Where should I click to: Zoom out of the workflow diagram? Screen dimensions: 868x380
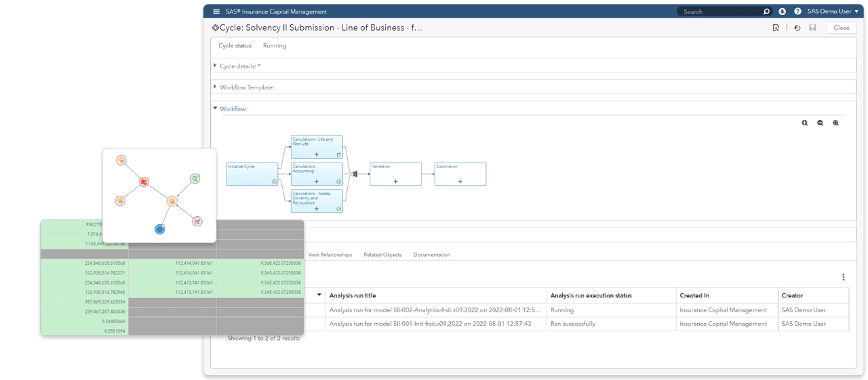[821, 123]
